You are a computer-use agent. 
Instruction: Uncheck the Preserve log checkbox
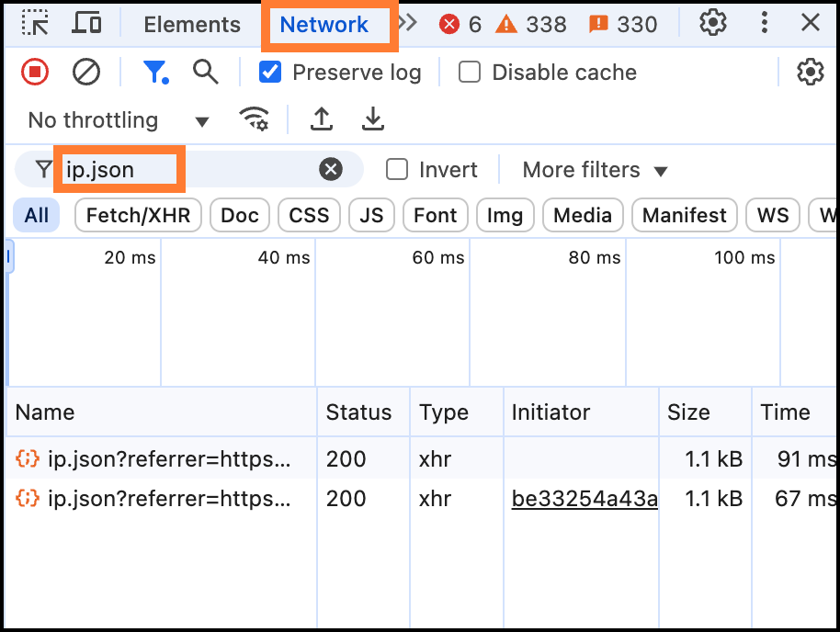(x=270, y=72)
